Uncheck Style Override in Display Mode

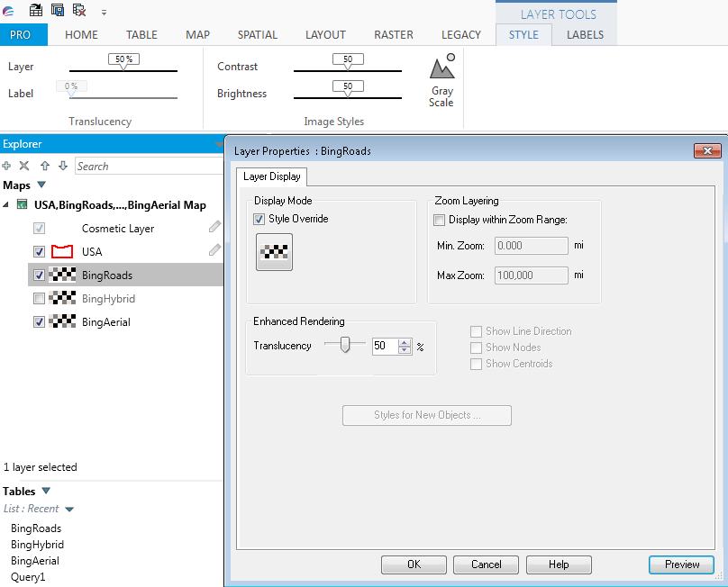(x=259, y=219)
